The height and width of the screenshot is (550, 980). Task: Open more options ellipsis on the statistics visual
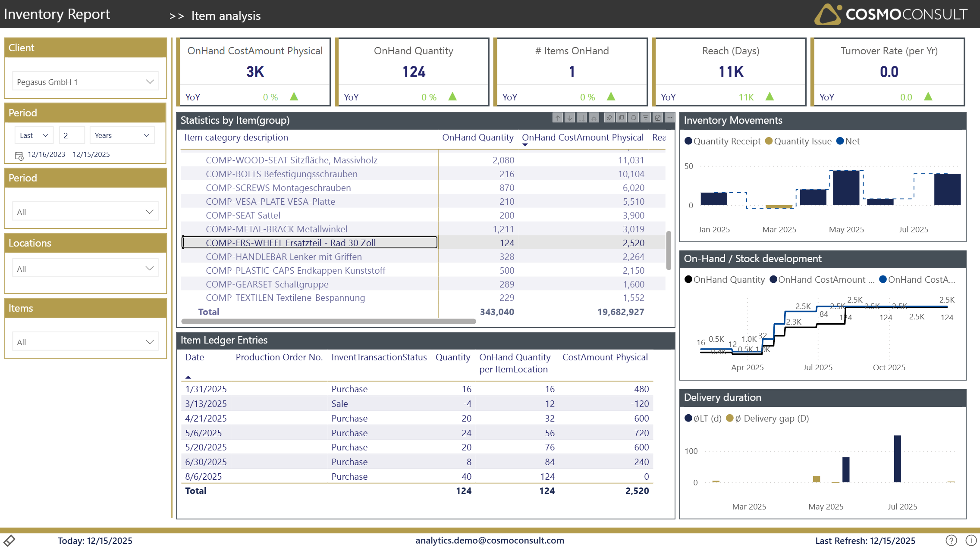(x=669, y=118)
